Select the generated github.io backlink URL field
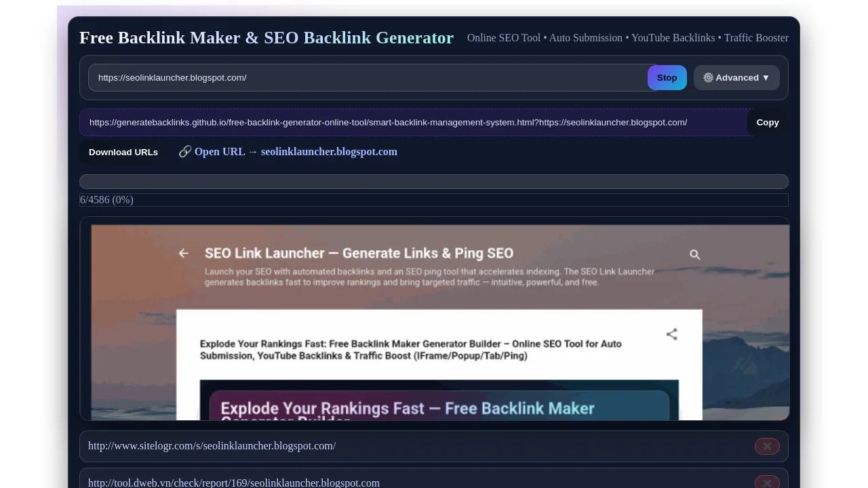This screenshot has width=868, height=488. [x=416, y=123]
